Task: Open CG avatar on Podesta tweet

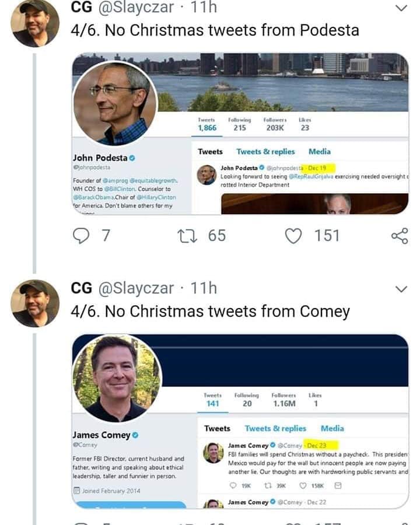Action: coord(35,23)
